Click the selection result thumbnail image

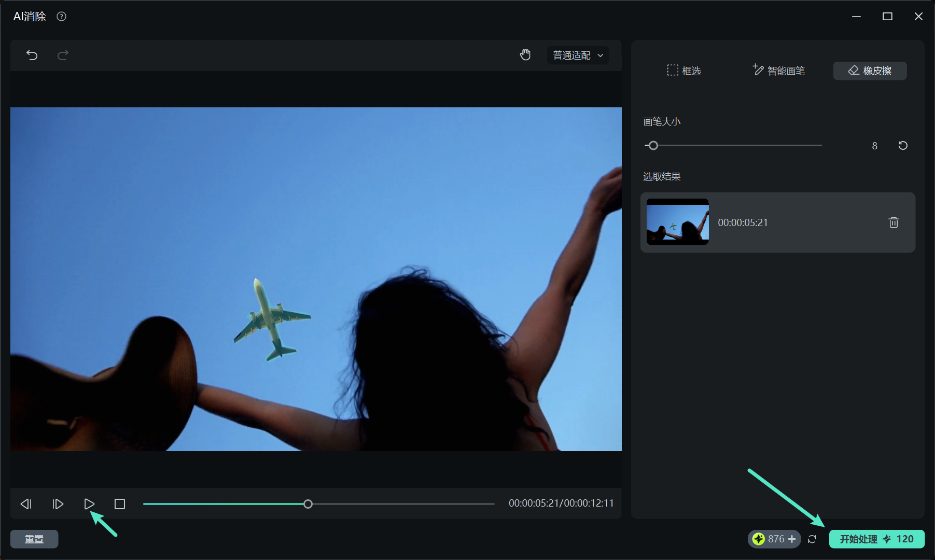pos(677,222)
